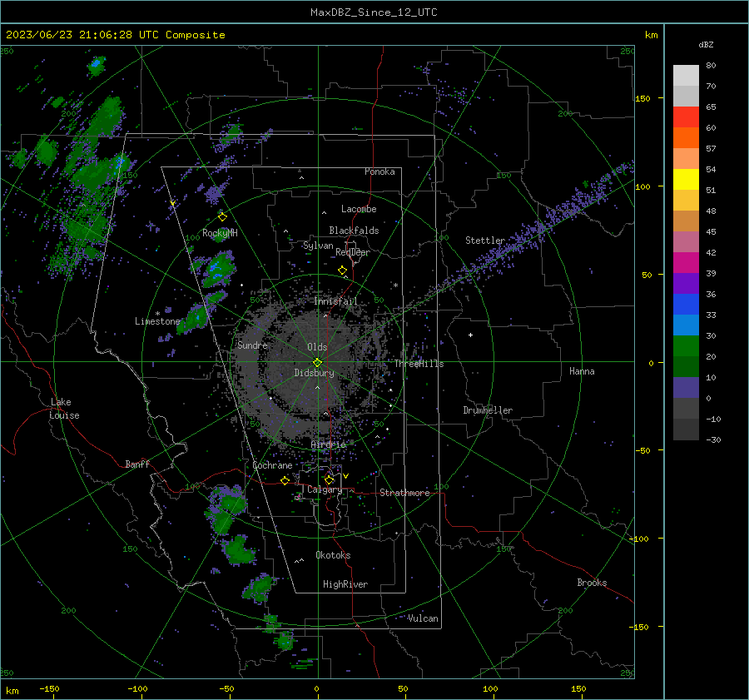This screenshot has height=700, width=749.
Task: Click the Limestone label
Action: pyautogui.click(x=157, y=321)
